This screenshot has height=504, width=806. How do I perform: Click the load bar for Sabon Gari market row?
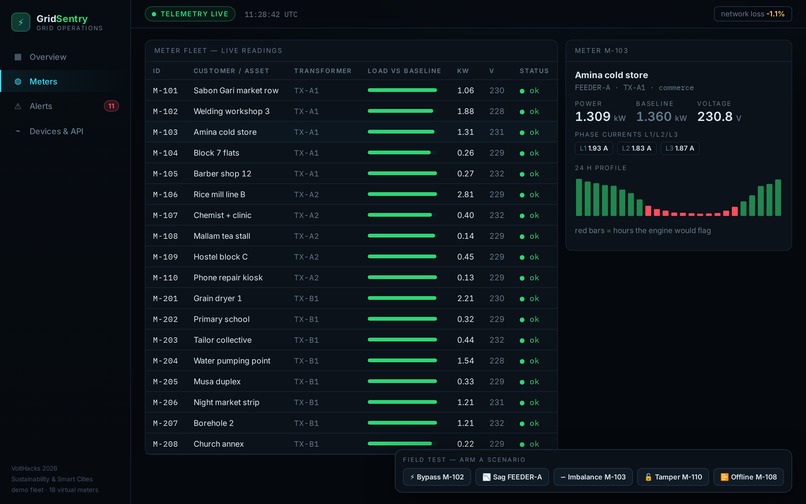coord(402,91)
